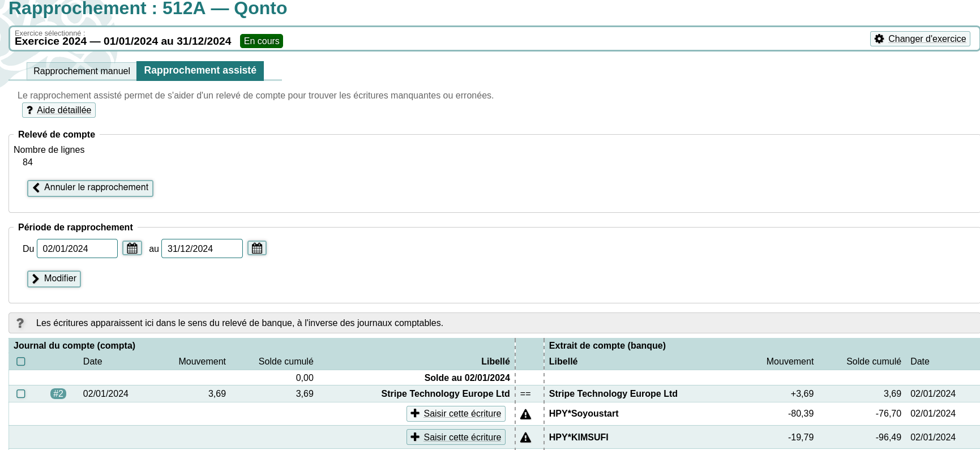This screenshot has height=450, width=980.
Task: Click the #2 entry number badge
Action: tap(58, 394)
